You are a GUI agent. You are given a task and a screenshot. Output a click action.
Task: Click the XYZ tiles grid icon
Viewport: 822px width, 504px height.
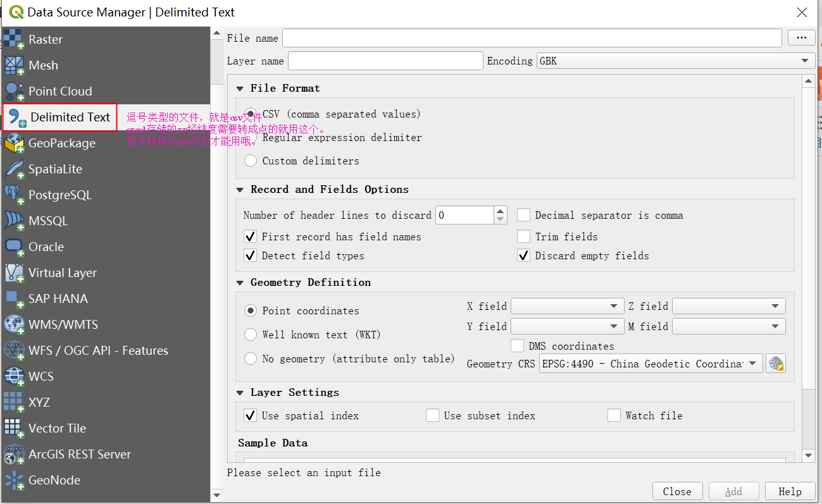click(x=14, y=402)
